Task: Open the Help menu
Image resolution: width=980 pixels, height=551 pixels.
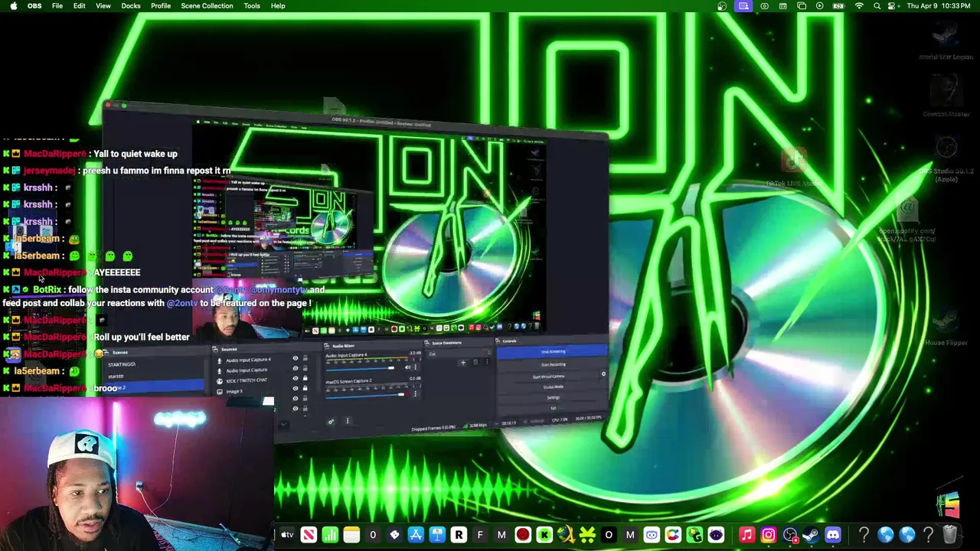Action: click(x=278, y=6)
